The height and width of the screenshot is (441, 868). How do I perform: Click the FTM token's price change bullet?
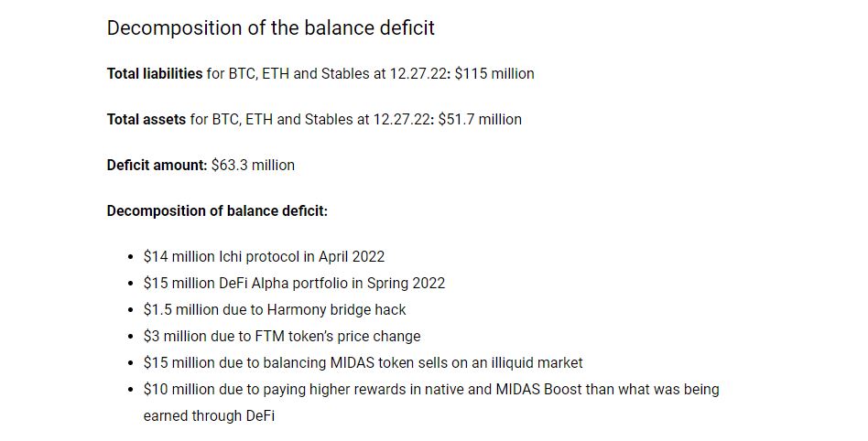[282, 337]
